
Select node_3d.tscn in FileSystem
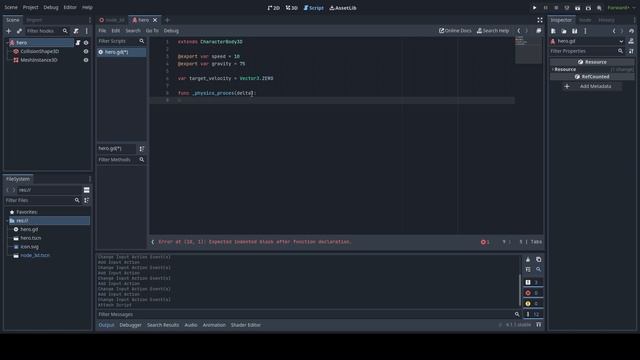[x=35, y=256]
